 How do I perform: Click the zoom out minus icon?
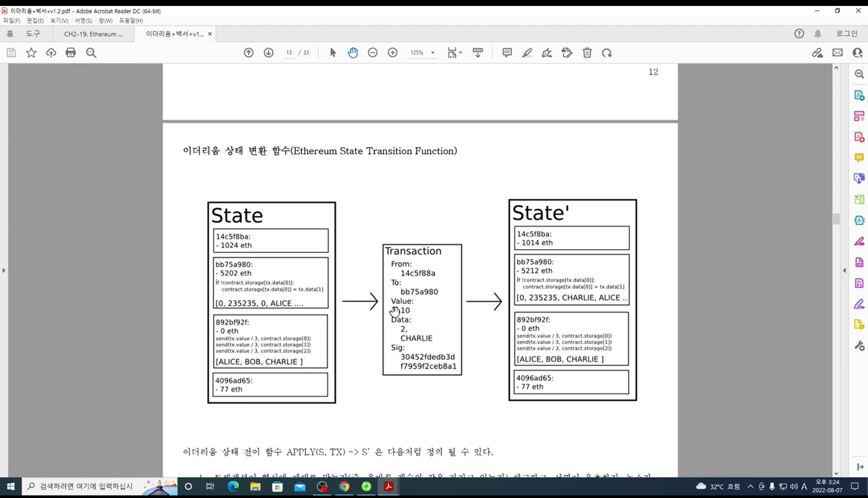[373, 53]
